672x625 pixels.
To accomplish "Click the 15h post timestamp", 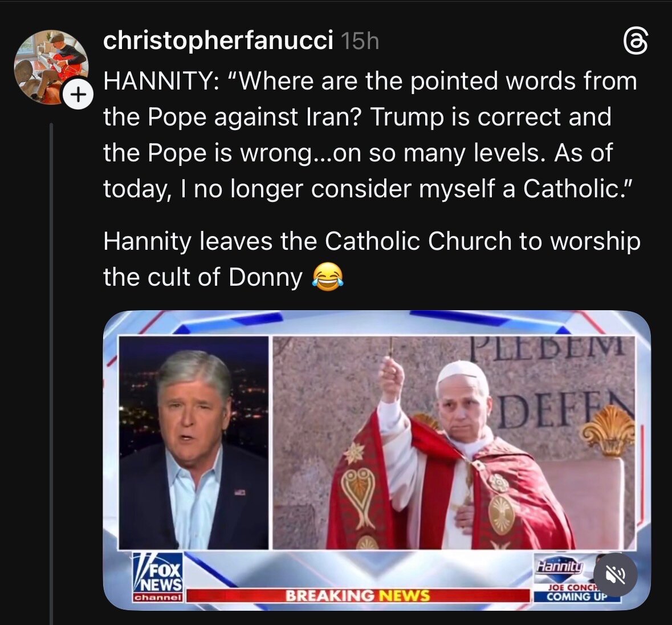I will tap(360, 42).
